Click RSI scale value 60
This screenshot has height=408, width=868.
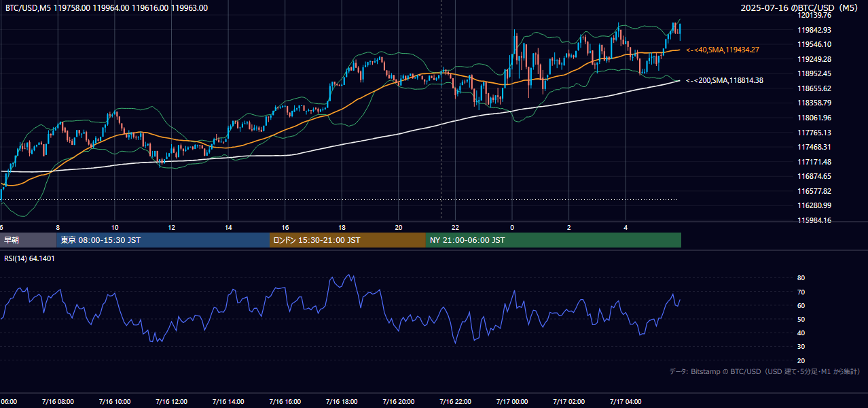tap(801, 305)
